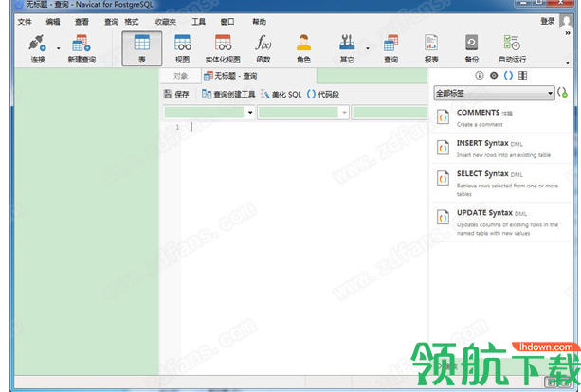Click the SELECT Syntax file icon
581x392 pixels.
point(443,178)
